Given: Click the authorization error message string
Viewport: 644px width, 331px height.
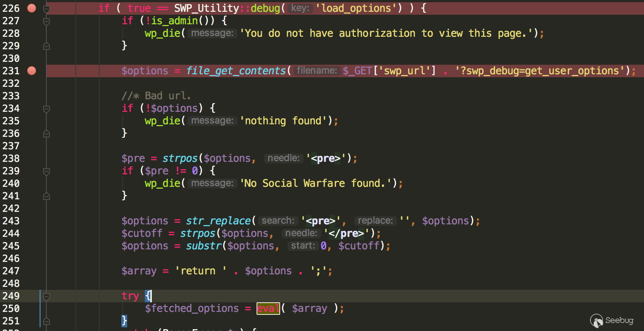Looking at the screenshot, I should [x=386, y=33].
